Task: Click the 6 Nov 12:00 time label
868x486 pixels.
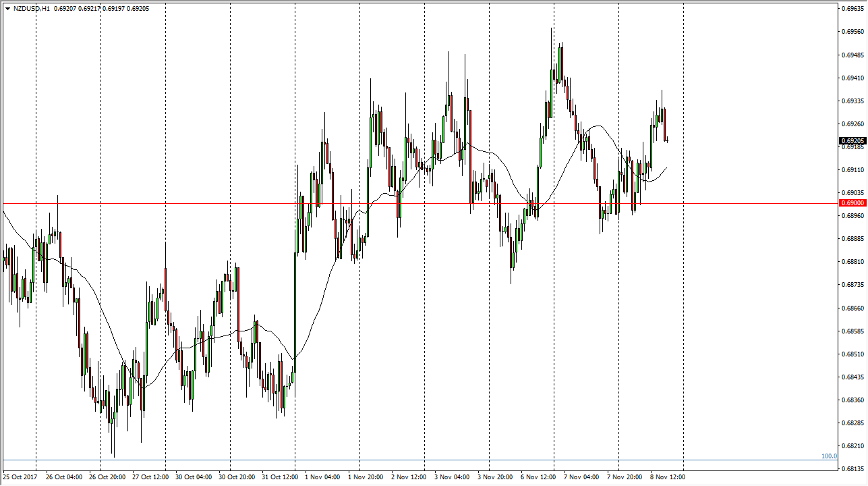Action: 538,477
